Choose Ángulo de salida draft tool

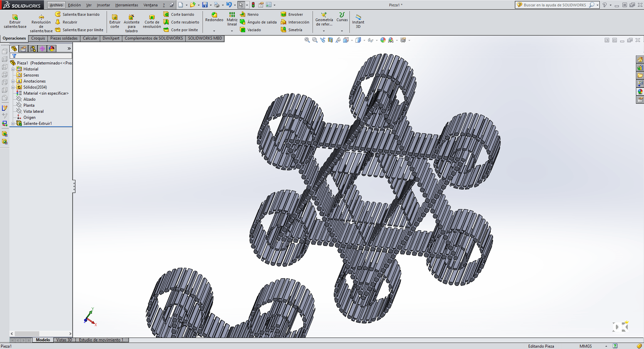coord(258,22)
